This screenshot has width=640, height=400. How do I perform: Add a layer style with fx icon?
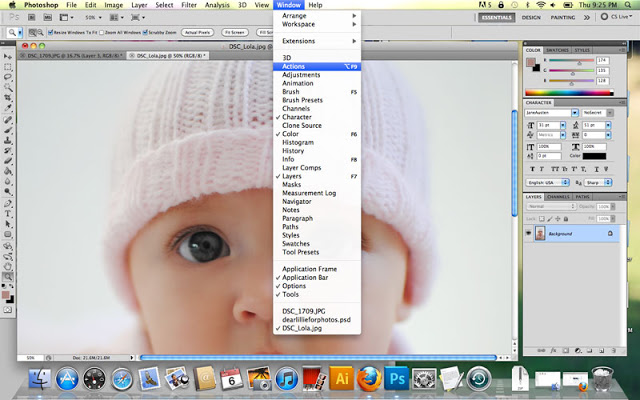[x=553, y=350]
